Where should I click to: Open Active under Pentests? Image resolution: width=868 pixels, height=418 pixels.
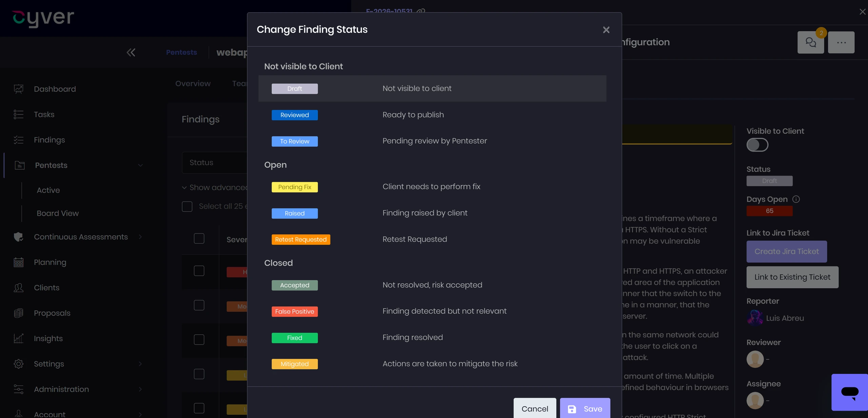click(48, 190)
